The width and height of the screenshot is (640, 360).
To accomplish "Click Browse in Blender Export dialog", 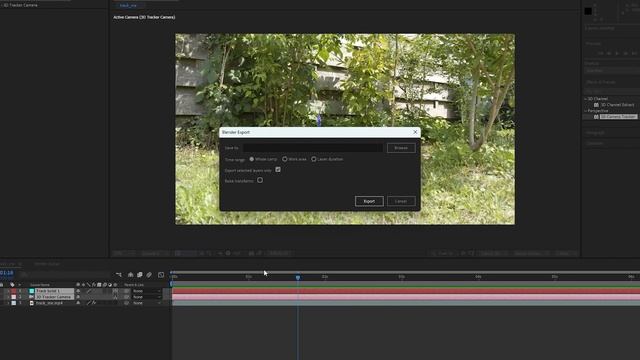I will [x=401, y=148].
